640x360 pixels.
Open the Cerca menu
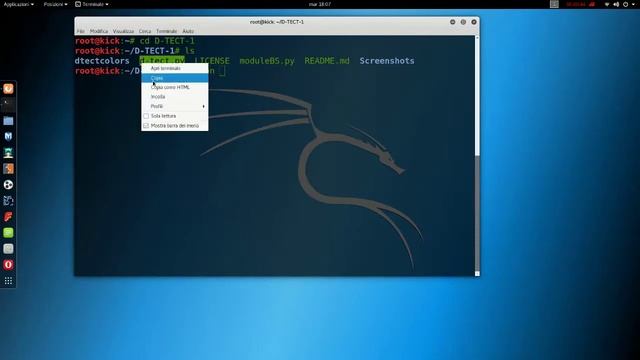(x=145, y=31)
